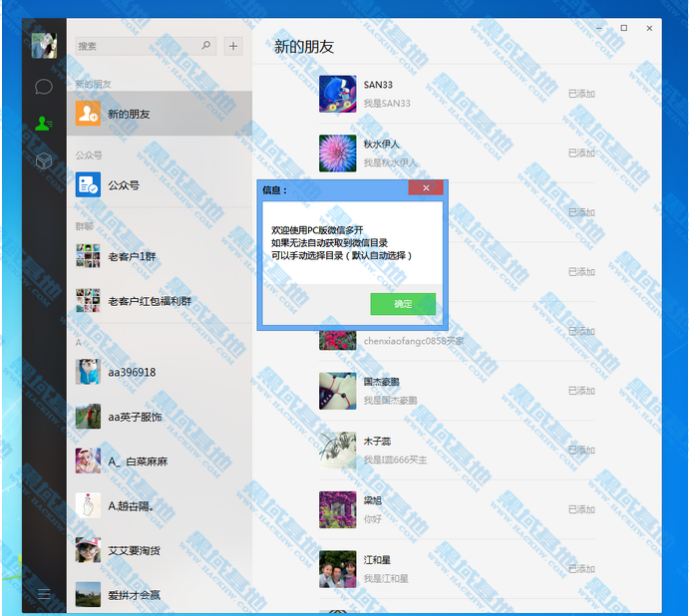Click the profile avatar at top of sidebar
Screen dimensions: 689x616
coord(44,45)
